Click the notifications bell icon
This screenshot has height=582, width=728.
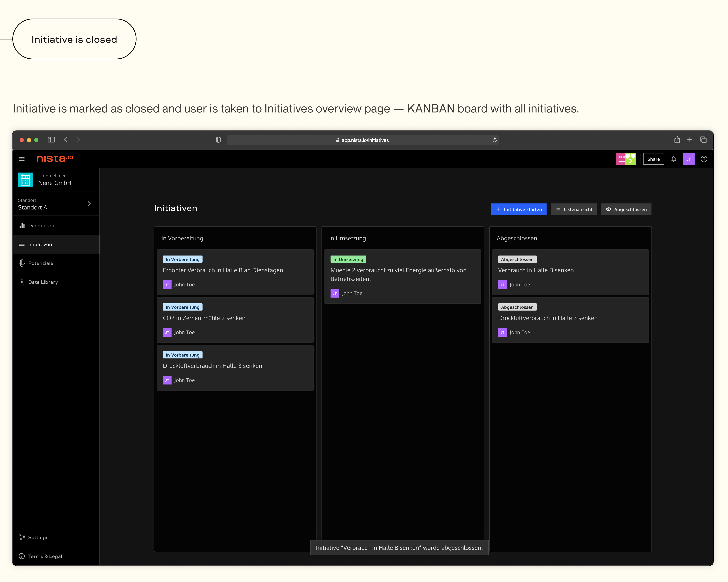click(x=674, y=159)
